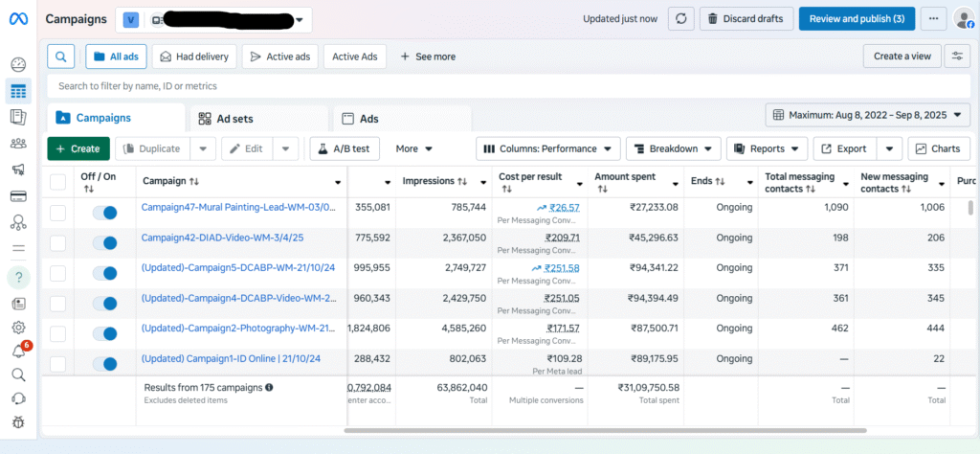This screenshot has width=980, height=454.
Task: Click the audiences people icon in sidebar
Action: pos(18,144)
